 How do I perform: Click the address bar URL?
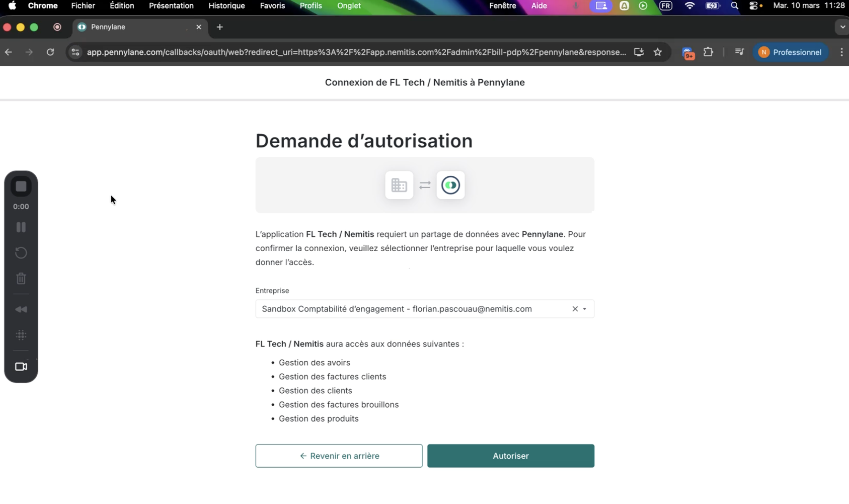(356, 52)
